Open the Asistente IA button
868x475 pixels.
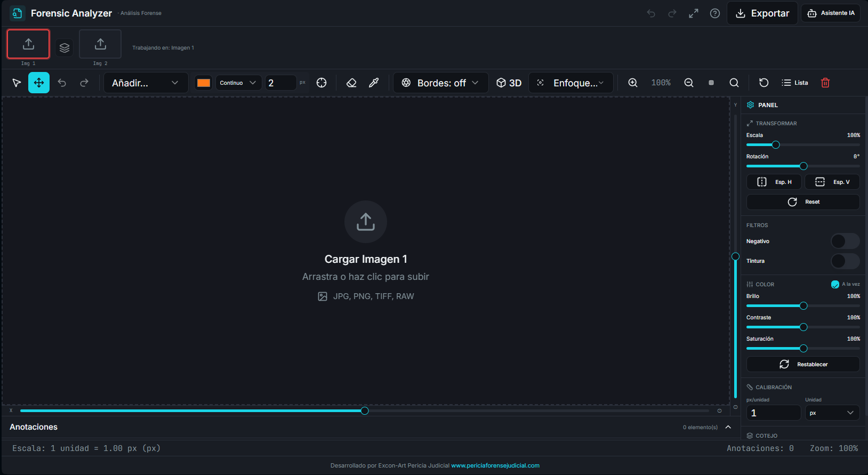(x=831, y=13)
